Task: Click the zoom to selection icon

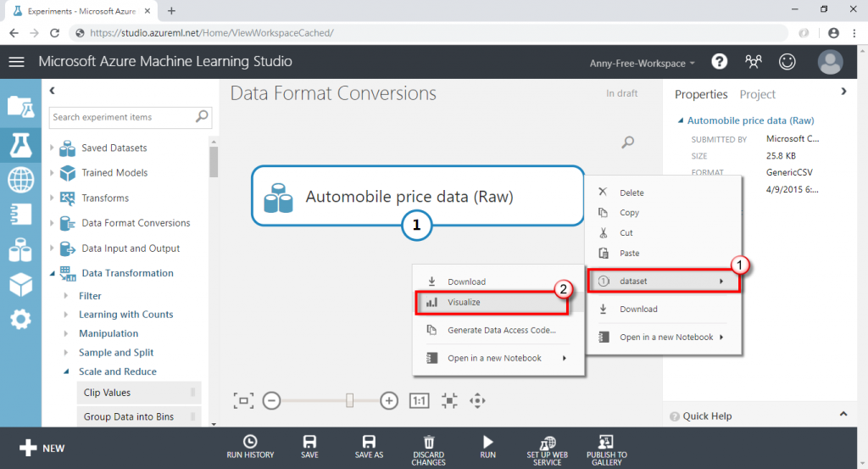Action: 449,400
